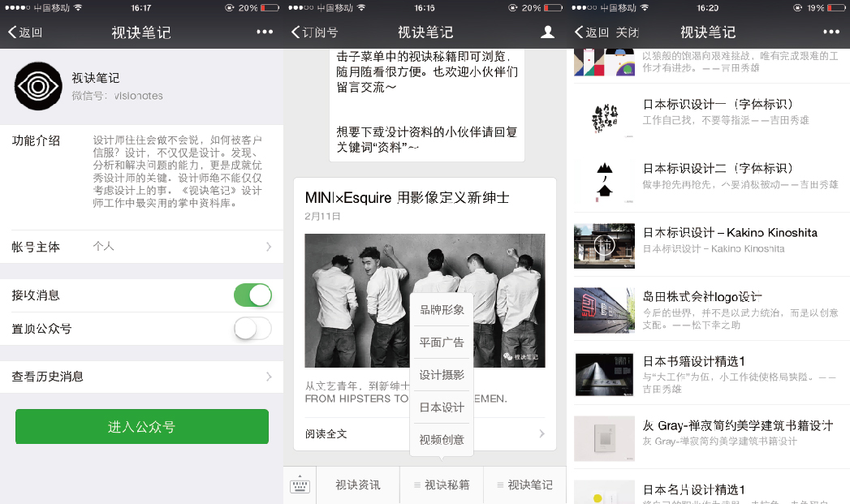The image size is (850, 504).
Task: Open the MINI×Esquire 用影像定义新绅士 title
Action: [407, 198]
